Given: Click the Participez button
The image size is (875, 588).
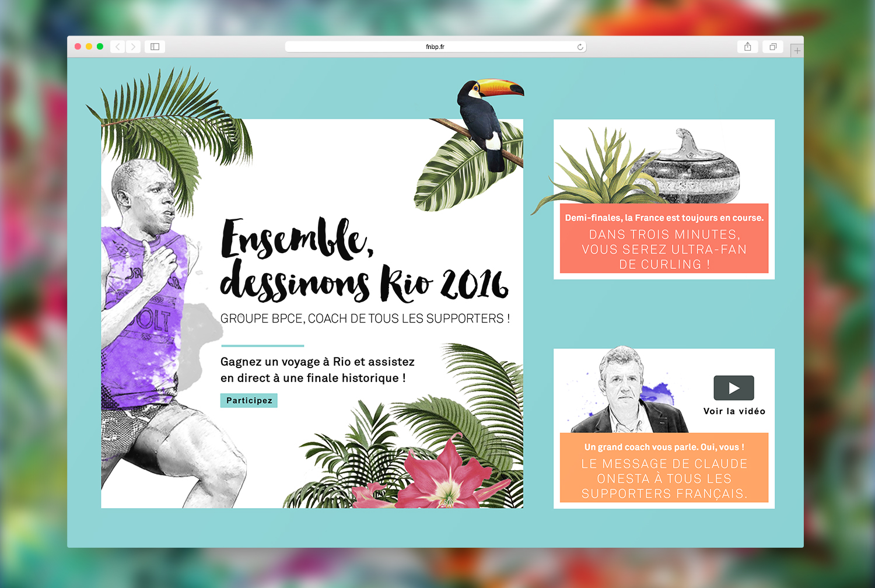Looking at the screenshot, I should click(249, 400).
